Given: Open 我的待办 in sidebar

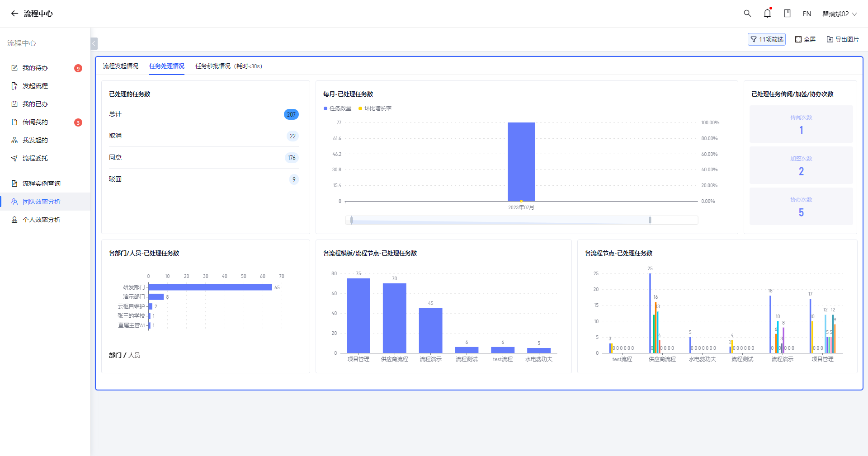Looking at the screenshot, I should tap(45, 68).
